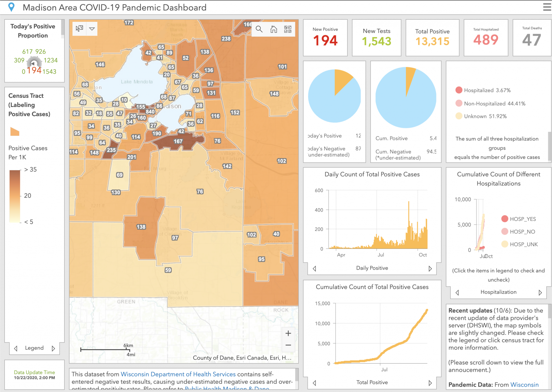This screenshot has width=552, height=392.
Task: Switch to the Hospitalization tab
Action: [x=498, y=292]
